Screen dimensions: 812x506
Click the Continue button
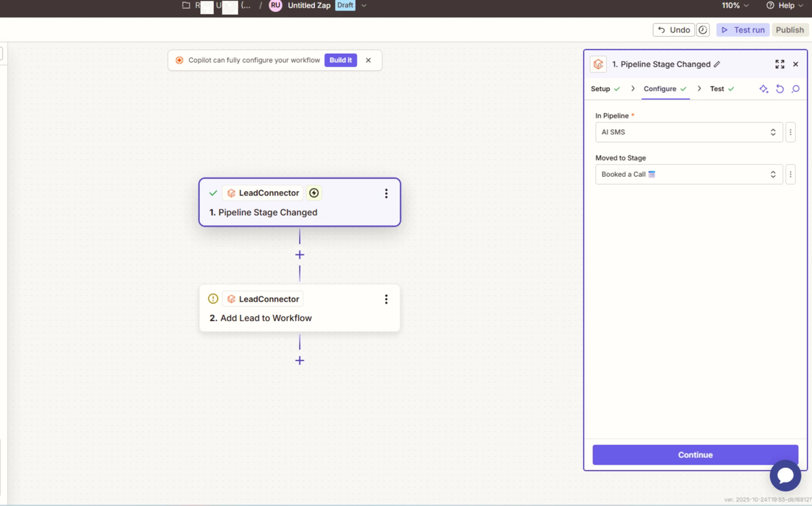[694, 455]
